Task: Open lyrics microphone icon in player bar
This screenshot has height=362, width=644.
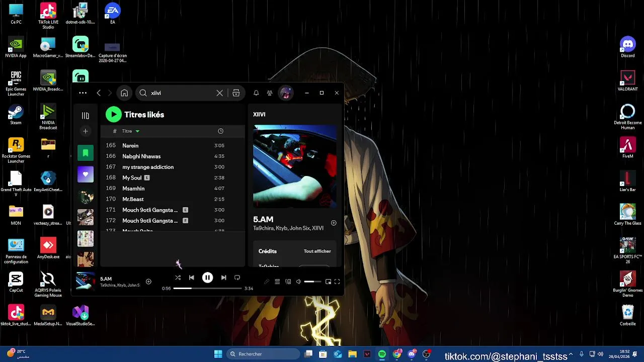Action: point(267,282)
